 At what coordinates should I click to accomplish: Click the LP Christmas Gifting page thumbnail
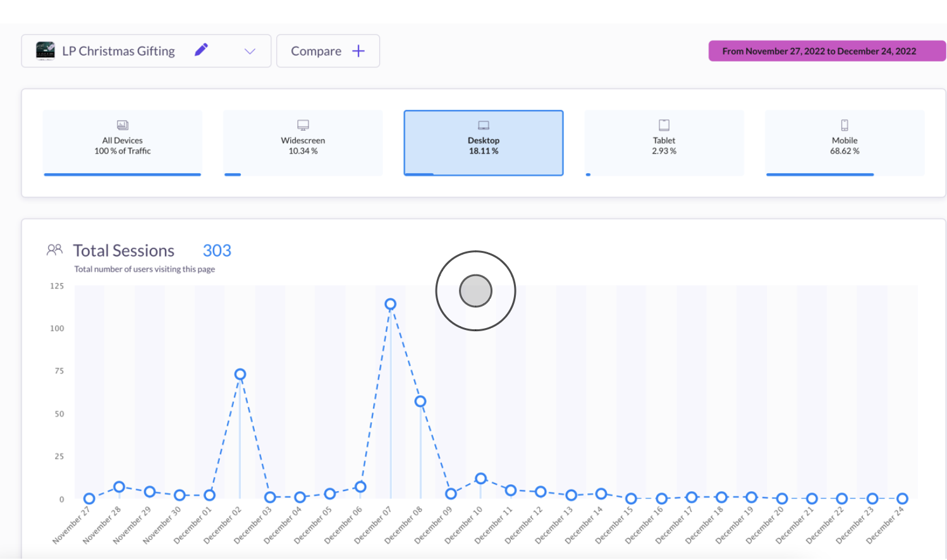[46, 51]
